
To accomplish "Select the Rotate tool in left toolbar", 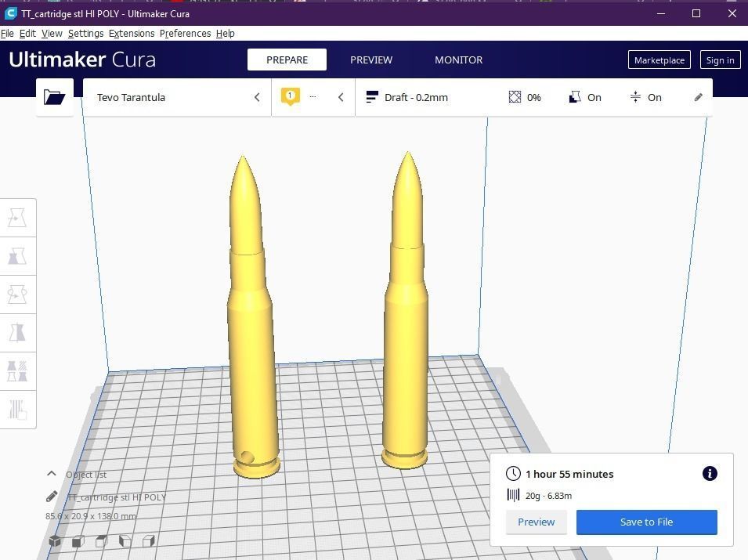I will click(x=18, y=294).
